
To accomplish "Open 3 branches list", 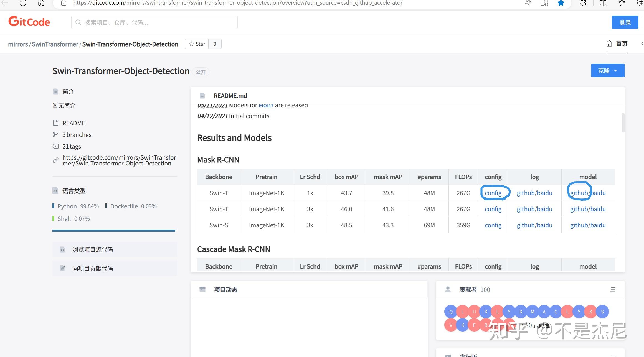I will click(x=77, y=135).
